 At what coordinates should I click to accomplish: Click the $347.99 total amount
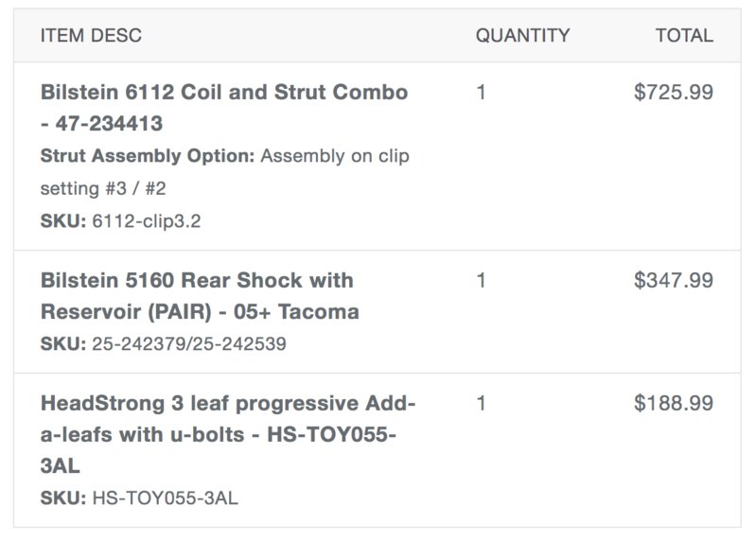[674, 280]
